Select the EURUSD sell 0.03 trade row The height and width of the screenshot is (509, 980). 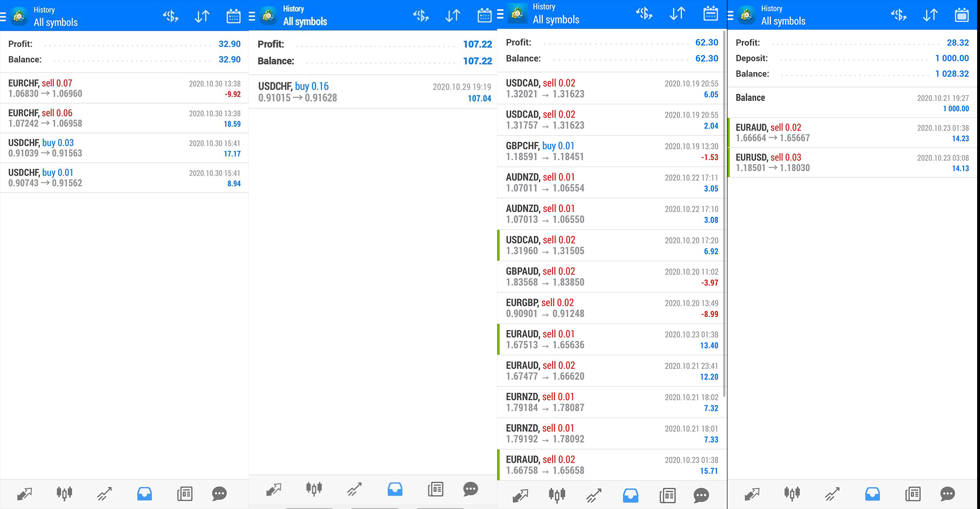coord(853,162)
